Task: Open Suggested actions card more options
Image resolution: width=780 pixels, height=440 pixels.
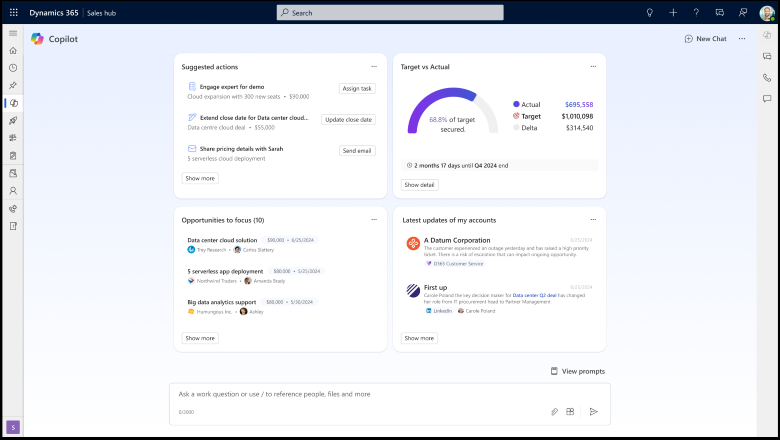Action: [374, 67]
